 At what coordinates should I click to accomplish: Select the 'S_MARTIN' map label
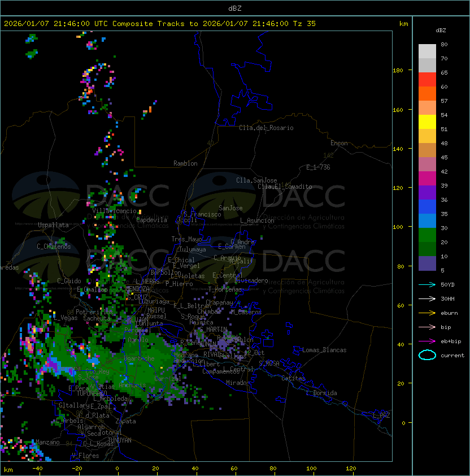(x=214, y=330)
